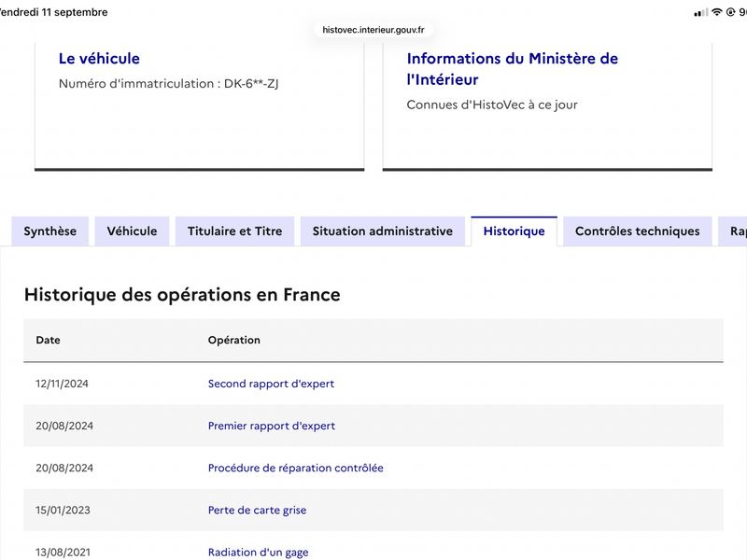Click Procédure de réparation contrôlée
This screenshot has width=747, height=560.
295,469
